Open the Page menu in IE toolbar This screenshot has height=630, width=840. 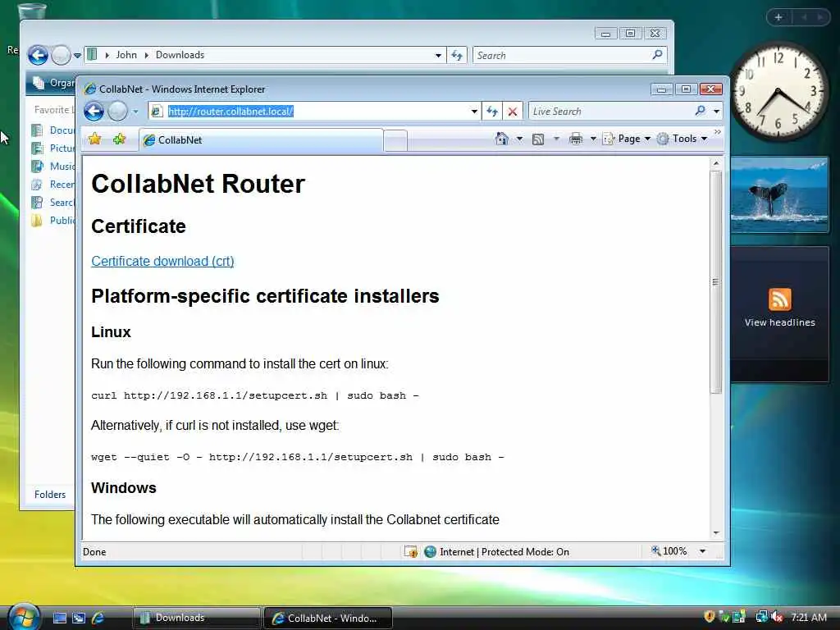tap(626, 139)
